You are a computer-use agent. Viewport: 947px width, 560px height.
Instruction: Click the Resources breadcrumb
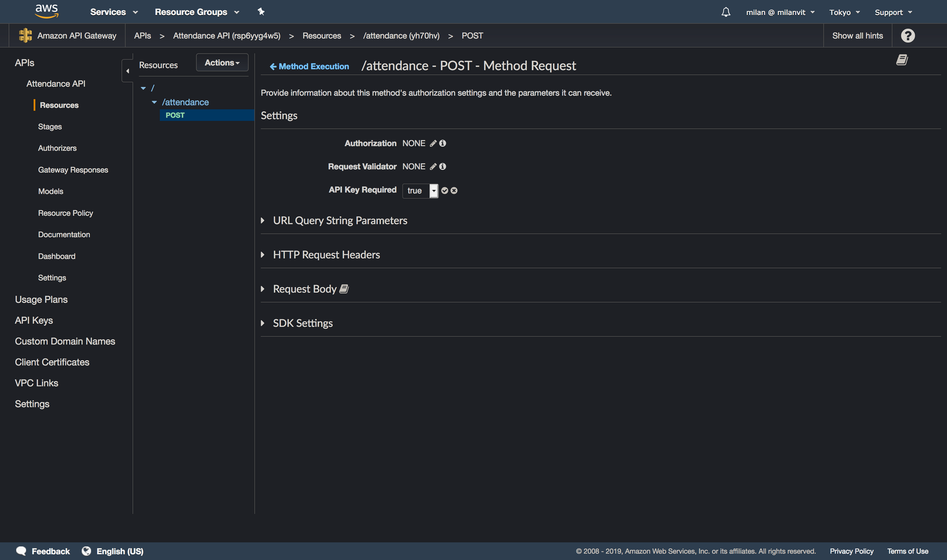322,36
